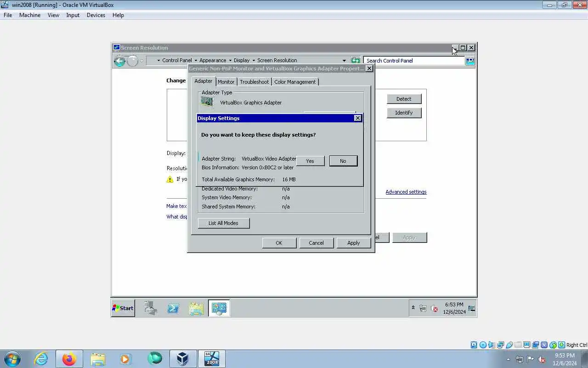Click Cancel in adapter properties dialog
The width and height of the screenshot is (588, 368).
316,243
